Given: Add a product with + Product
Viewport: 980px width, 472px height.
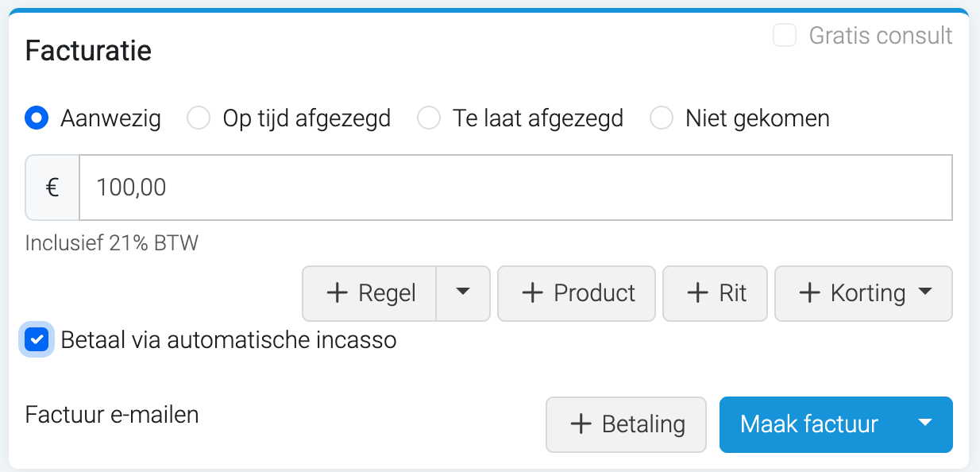Looking at the screenshot, I should tap(577, 293).
